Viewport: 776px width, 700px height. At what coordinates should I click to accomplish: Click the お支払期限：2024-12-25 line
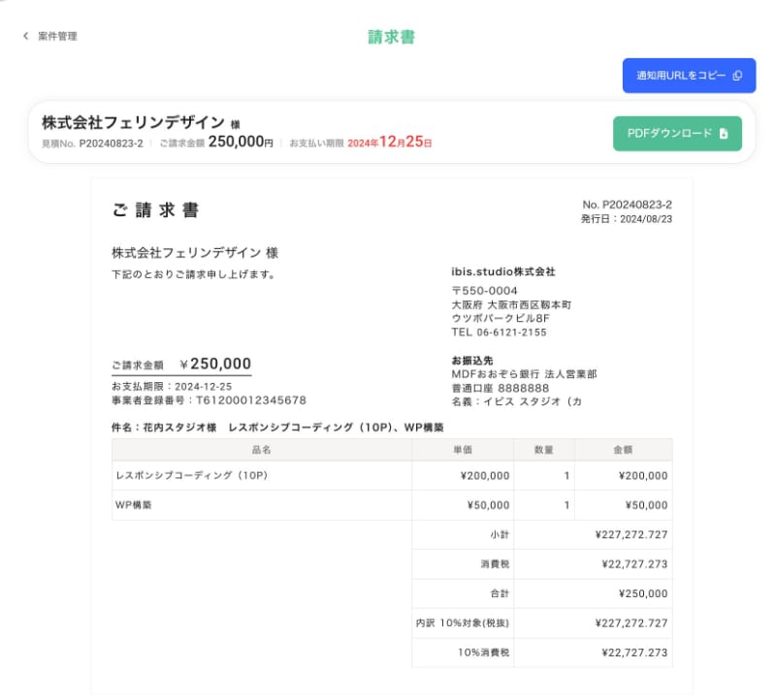tap(172, 387)
